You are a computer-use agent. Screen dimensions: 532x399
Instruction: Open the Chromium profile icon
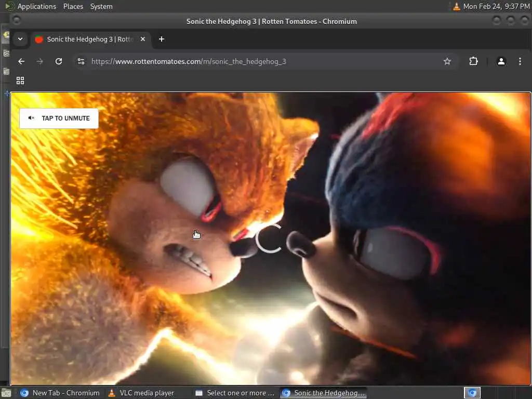point(501,61)
